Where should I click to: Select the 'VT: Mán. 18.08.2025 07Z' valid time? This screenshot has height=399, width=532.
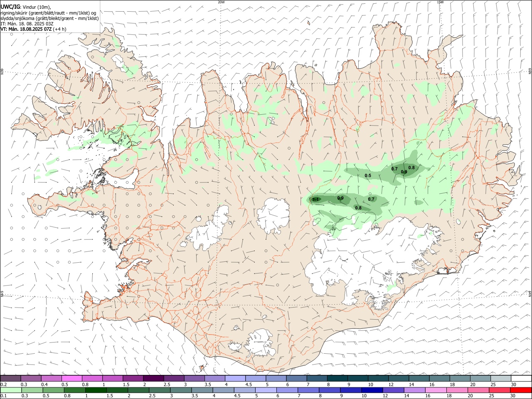[x=26, y=29]
